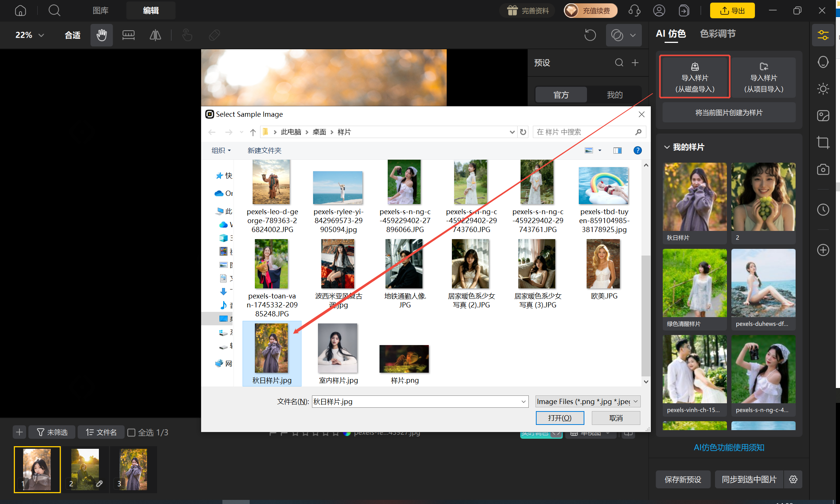840x504 pixels.
Task: Select the 室内样片.jpg file thumbnail
Action: point(338,348)
